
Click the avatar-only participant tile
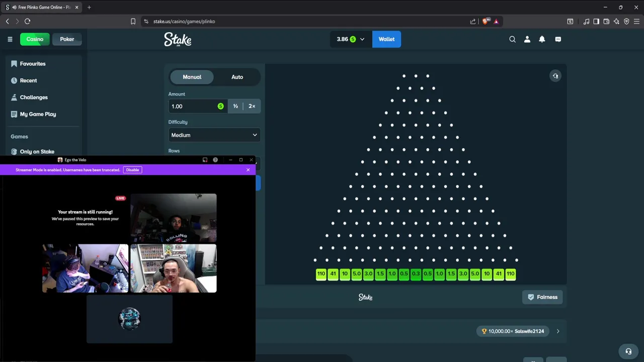(x=130, y=319)
